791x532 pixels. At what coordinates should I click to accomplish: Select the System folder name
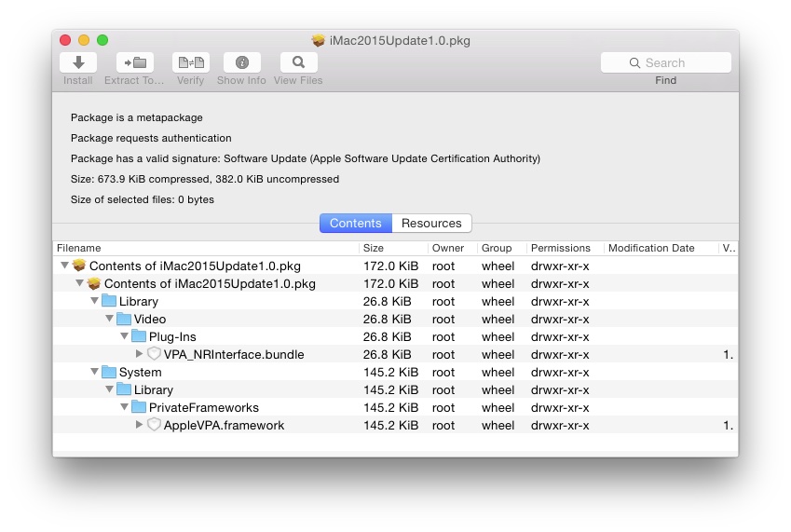(141, 372)
